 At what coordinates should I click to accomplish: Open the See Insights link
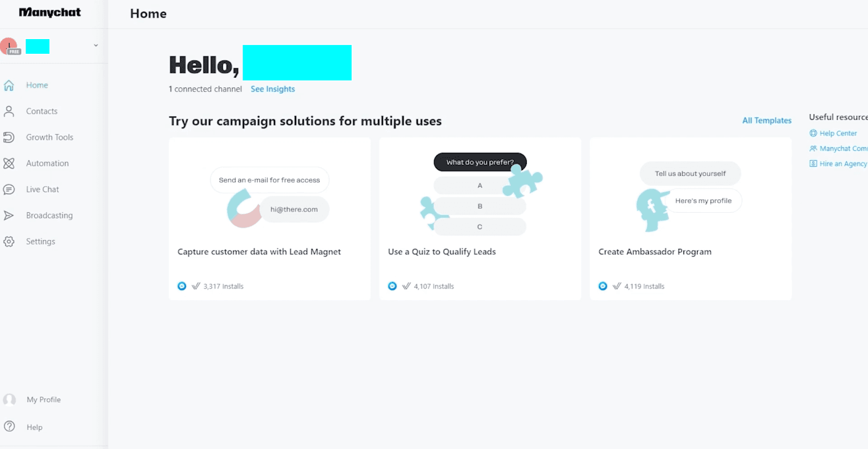[273, 89]
